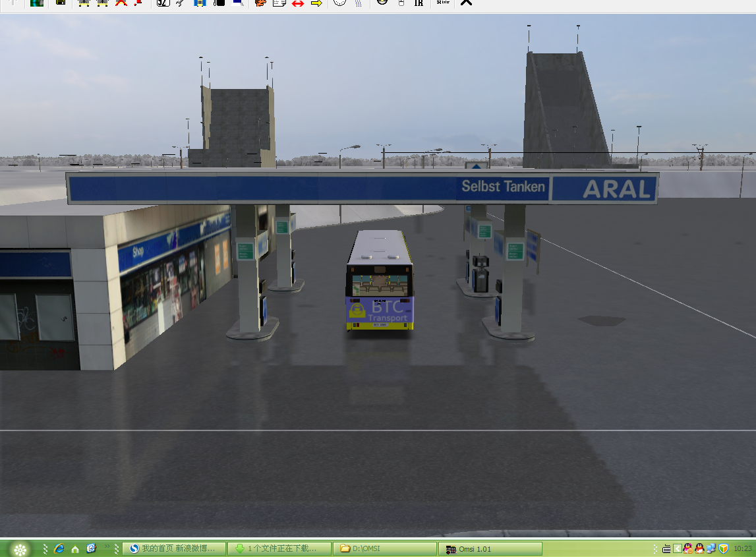Switch to the Weibo browser taskbar window
Screen dimensions: 756x557
[x=174, y=548]
